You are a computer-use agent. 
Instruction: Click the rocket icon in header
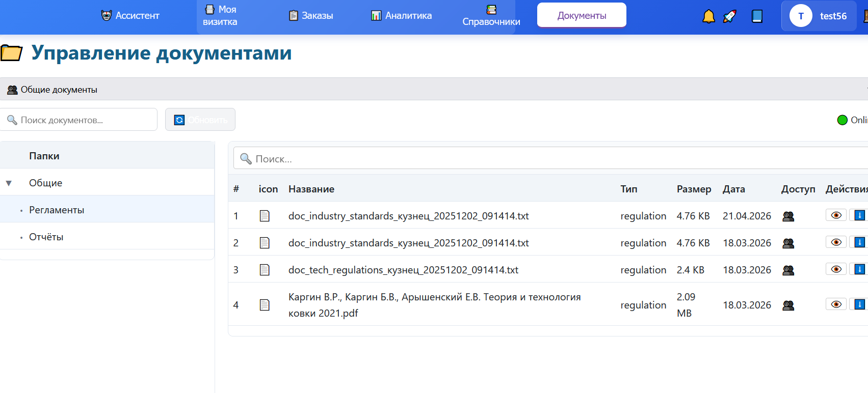tap(730, 16)
